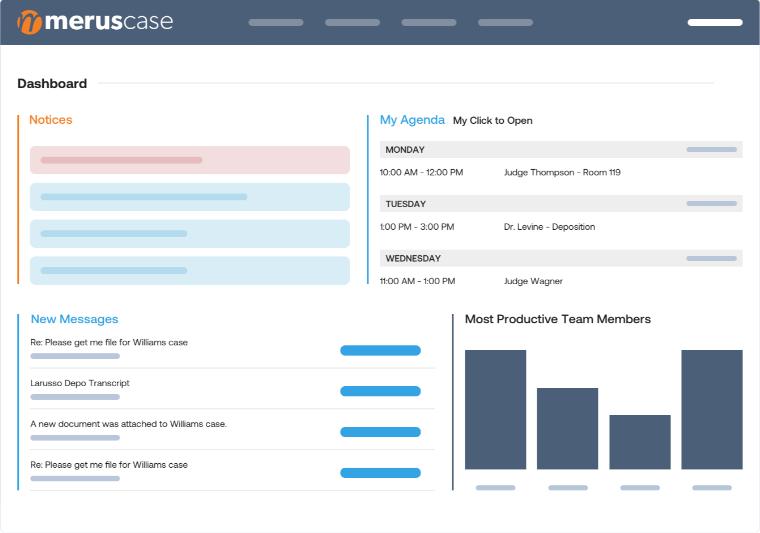Image resolution: width=760 pixels, height=533 pixels.
Task: Click the Notices heading
Action: point(51,120)
